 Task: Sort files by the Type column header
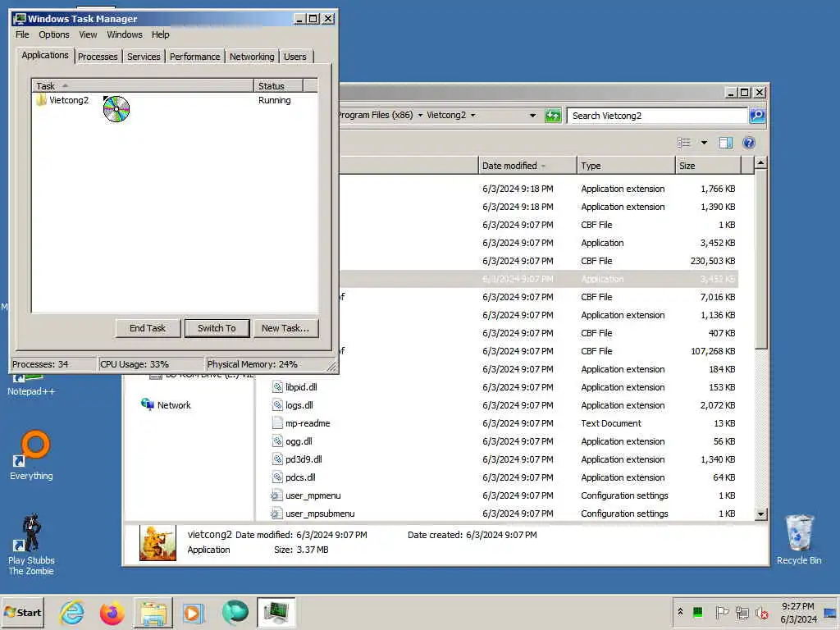coord(626,166)
